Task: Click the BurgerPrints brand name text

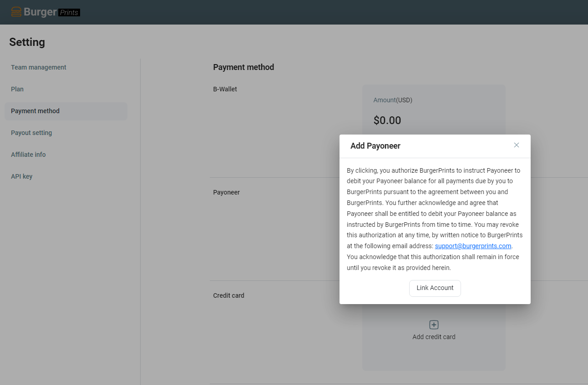Action: tap(52, 12)
